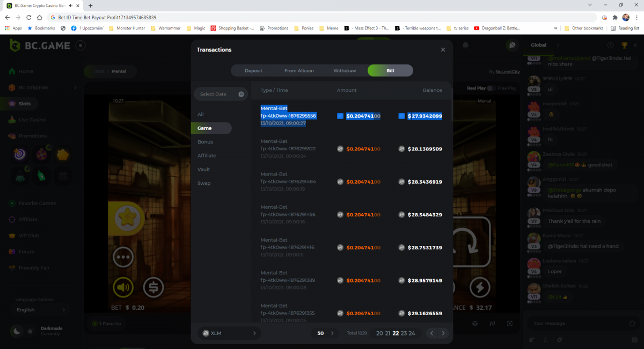Click the BC.GAME sidebar collapse menu icon
This screenshot has width=644, height=349.
80,46
